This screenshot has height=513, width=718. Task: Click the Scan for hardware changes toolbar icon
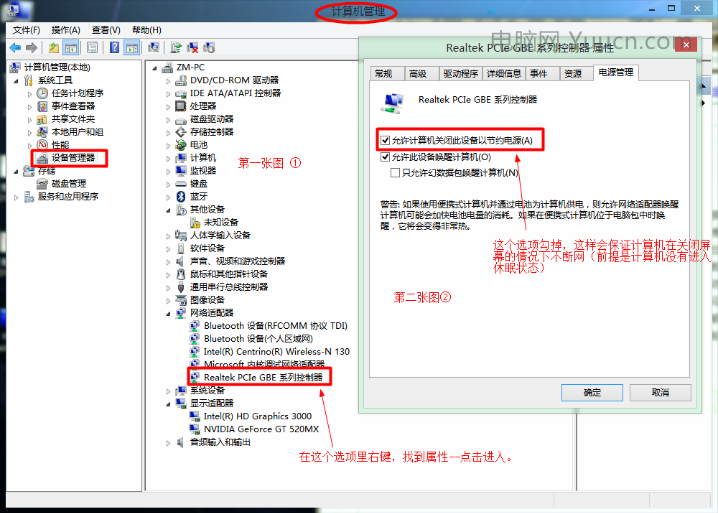tap(153, 47)
